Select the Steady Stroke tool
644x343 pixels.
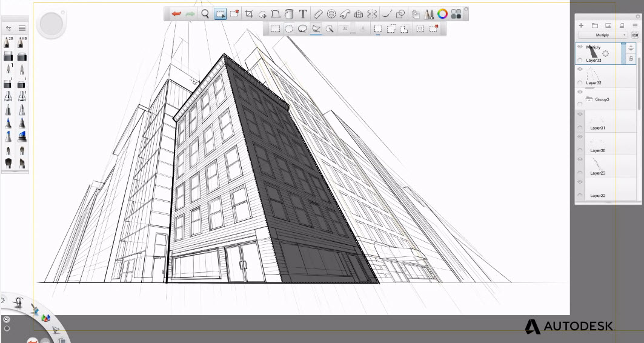click(387, 14)
